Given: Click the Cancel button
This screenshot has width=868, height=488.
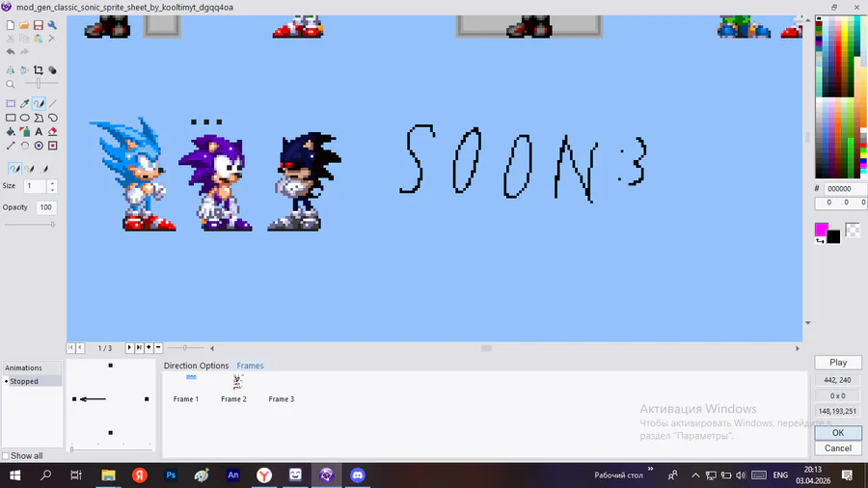Looking at the screenshot, I should pyautogui.click(x=838, y=448).
